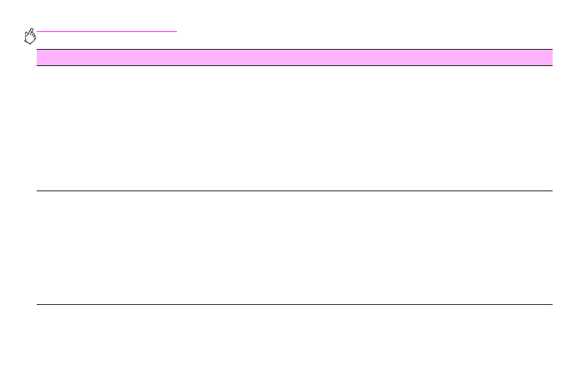Click the right margin beside the pink header
588x392 pixels.
(x=570, y=57)
